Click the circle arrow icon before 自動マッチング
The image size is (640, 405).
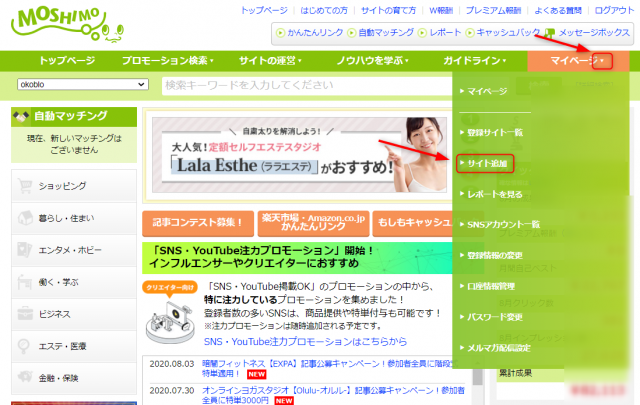coord(351,33)
